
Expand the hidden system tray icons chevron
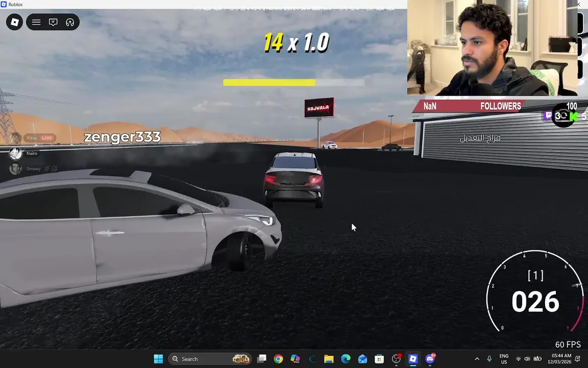click(x=477, y=359)
